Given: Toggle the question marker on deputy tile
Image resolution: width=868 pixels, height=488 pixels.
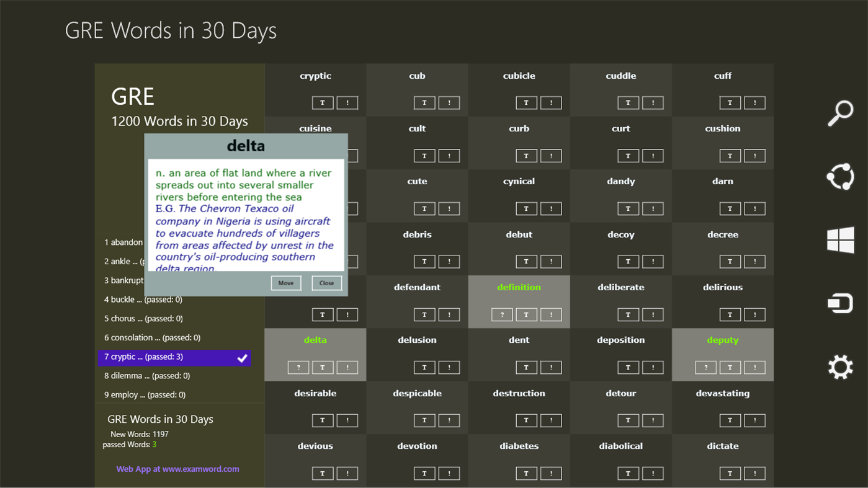Looking at the screenshot, I should 705,367.
